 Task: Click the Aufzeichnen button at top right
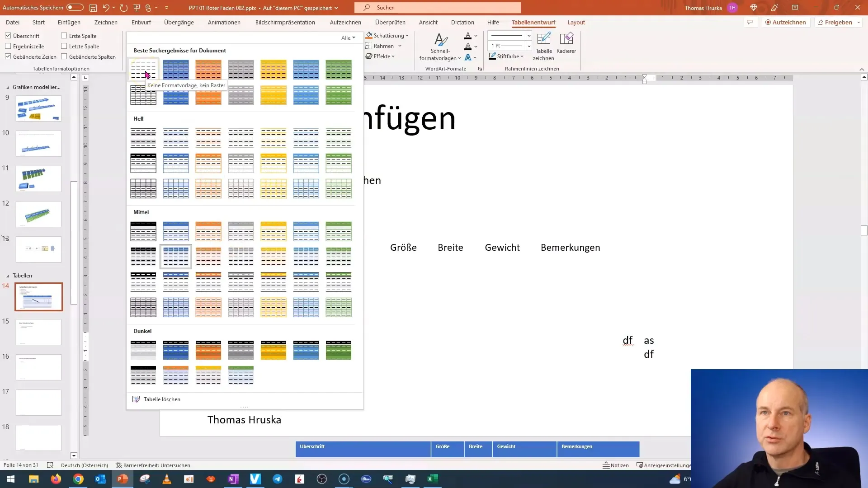[786, 22]
